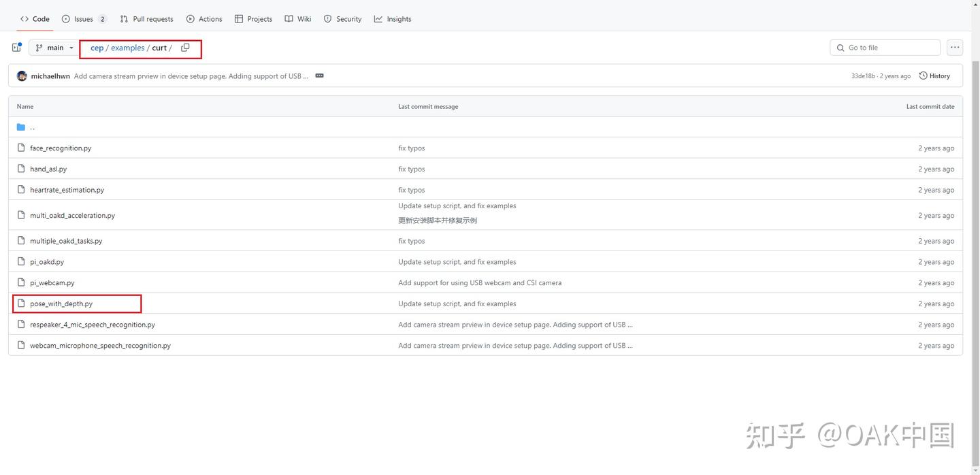Click the michaelhwn avatar image
Screen dimensions: 980x475
(x=22, y=76)
